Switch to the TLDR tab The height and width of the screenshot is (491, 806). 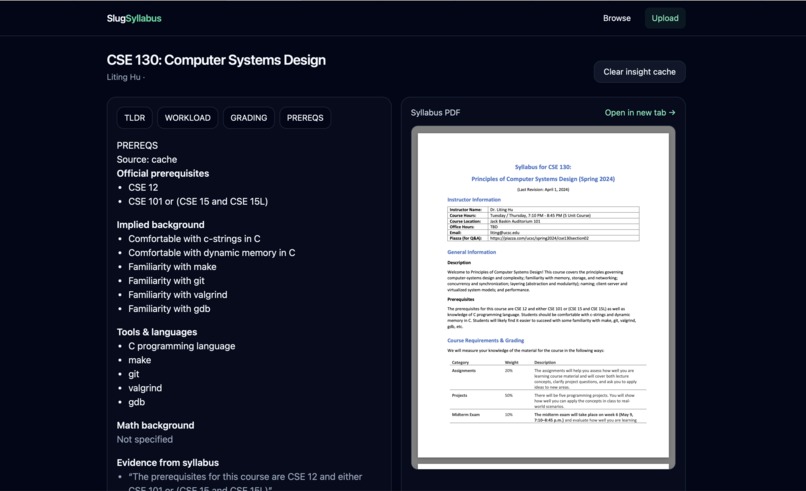coord(135,118)
